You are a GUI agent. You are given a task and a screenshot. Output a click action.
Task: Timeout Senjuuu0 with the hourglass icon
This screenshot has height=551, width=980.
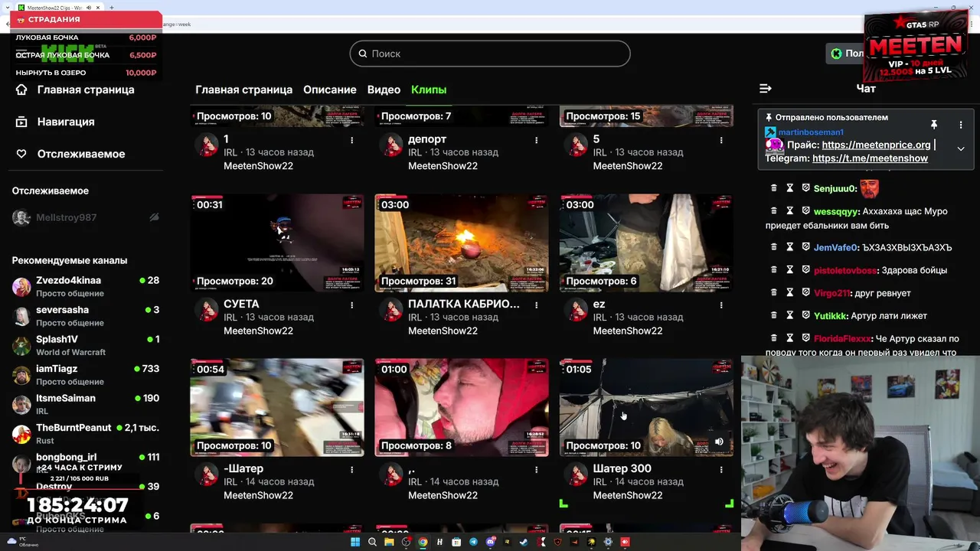pyautogui.click(x=789, y=188)
